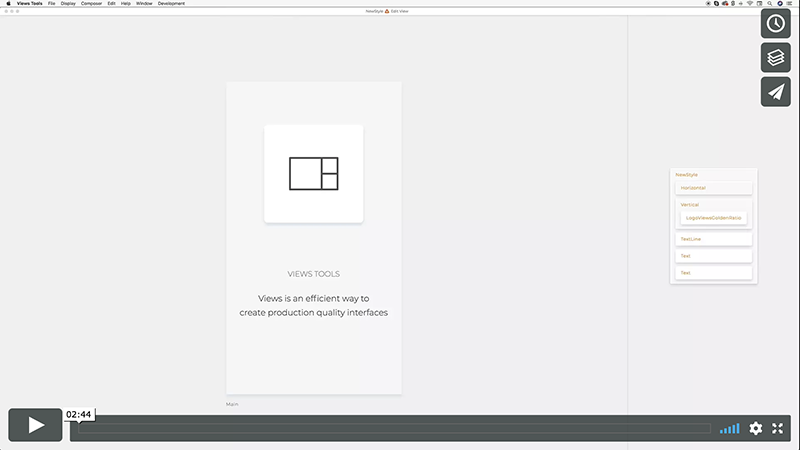The height and width of the screenshot is (450, 800).
Task: Open the Development menu
Action: [171, 4]
